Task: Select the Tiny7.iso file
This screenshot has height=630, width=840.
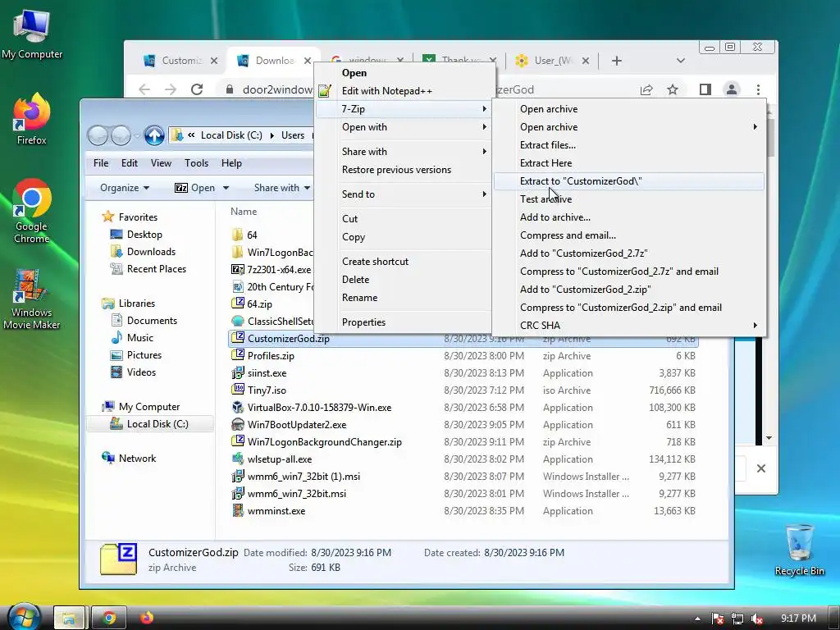Action: (x=267, y=390)
